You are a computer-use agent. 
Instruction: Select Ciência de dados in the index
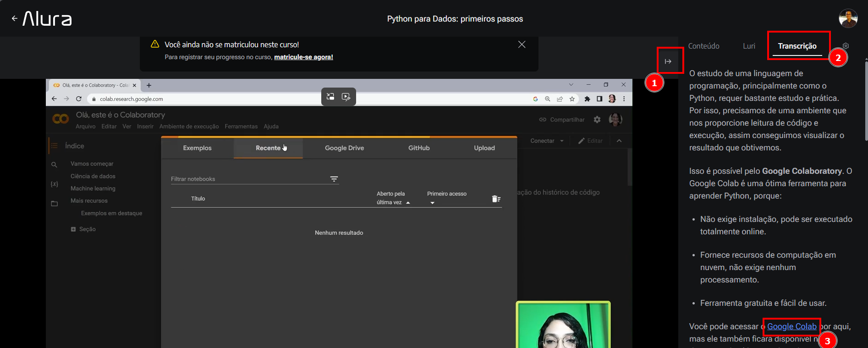click(93, 176)
